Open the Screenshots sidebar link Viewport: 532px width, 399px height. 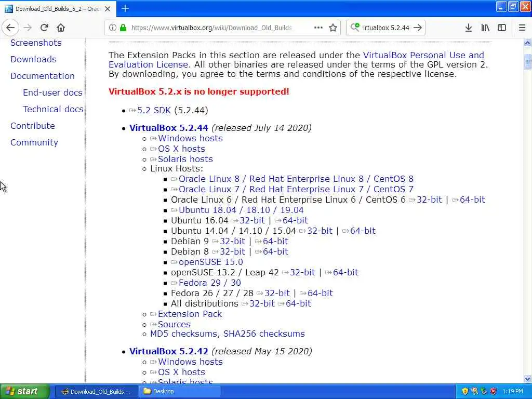point(36,43)
